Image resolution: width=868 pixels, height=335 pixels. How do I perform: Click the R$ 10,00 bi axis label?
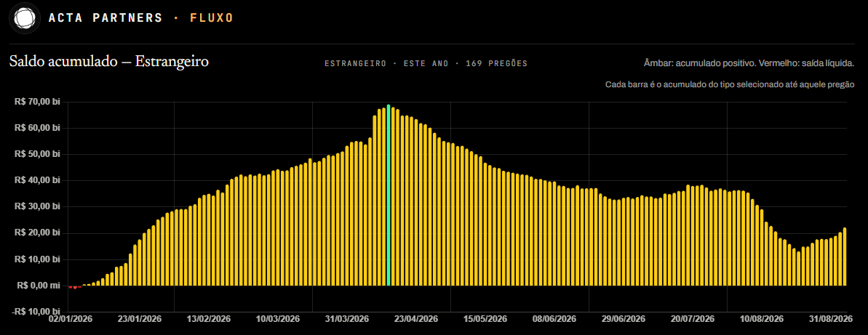pos(37,259)
